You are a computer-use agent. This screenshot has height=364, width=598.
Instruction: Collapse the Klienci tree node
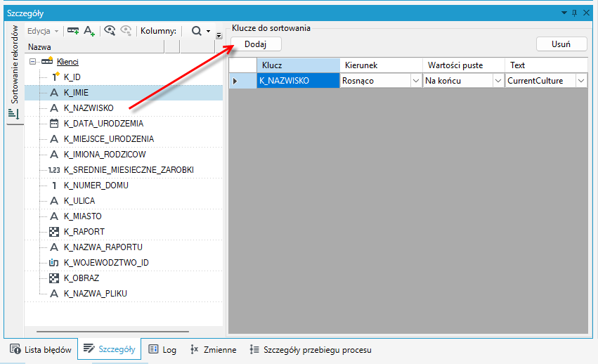(x=33, y=61)
